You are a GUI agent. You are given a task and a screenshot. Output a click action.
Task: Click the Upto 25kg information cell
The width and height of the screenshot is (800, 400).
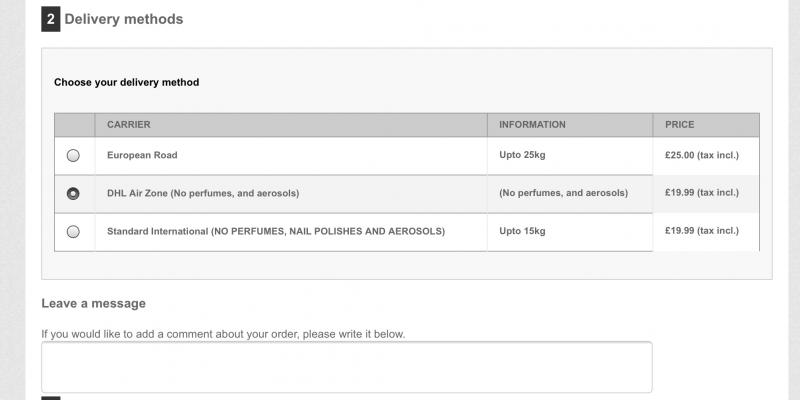[522, 155]
